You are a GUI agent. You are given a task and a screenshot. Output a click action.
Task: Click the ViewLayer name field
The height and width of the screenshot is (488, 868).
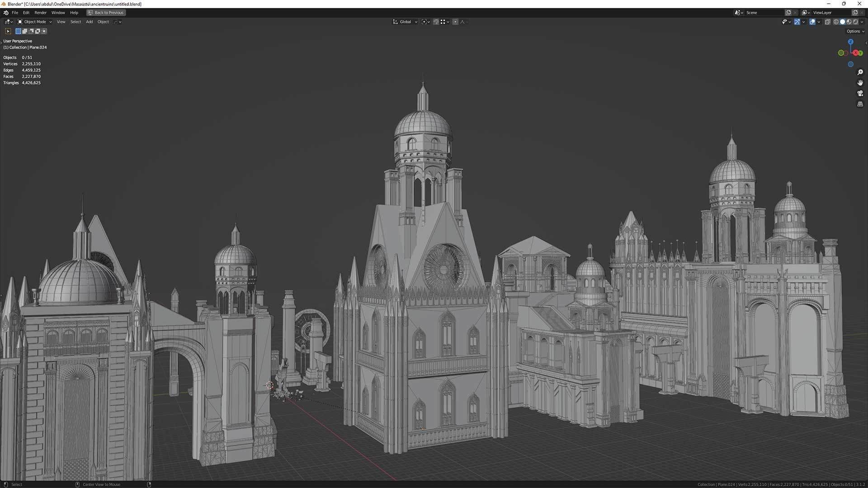pyautogui.click(x=831, y=13)
